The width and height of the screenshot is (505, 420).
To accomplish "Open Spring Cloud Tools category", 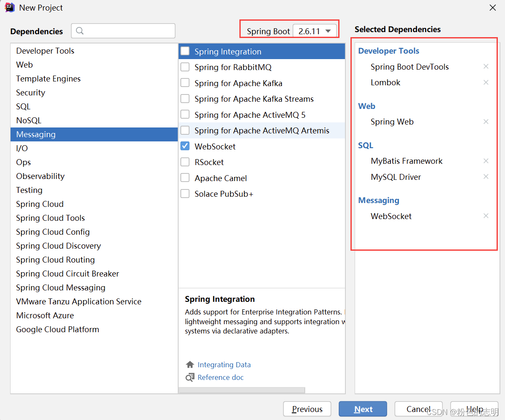I will point(94,218).
